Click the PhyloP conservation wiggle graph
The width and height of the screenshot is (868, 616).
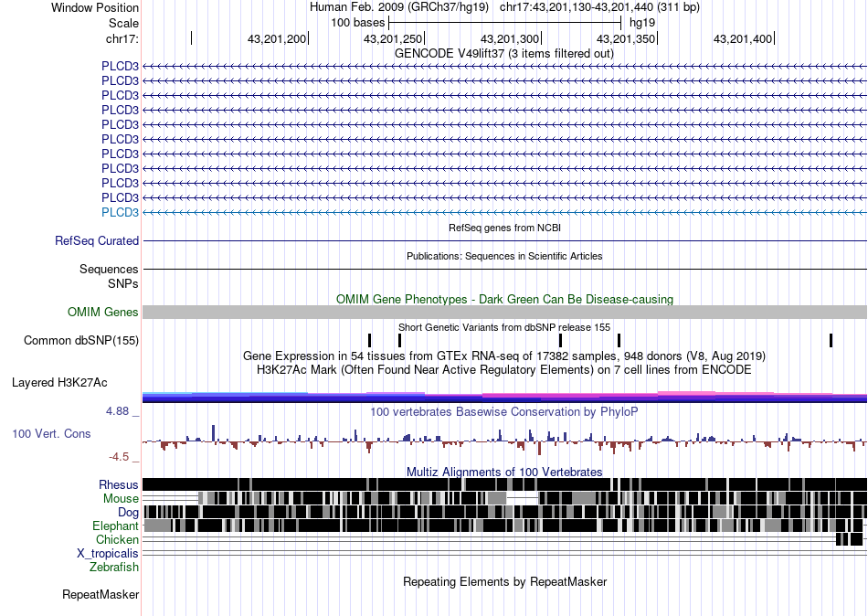[x=505, y=441]
